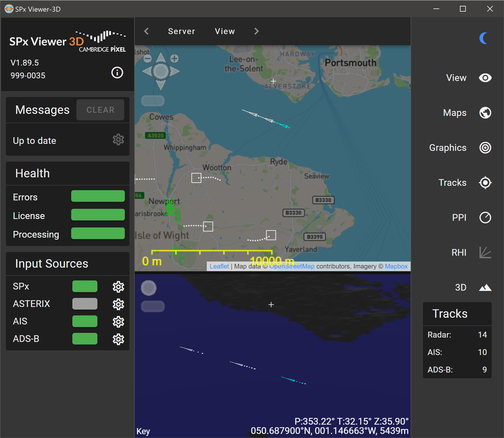Open the View panel via eye icon
The image size is (504, 438).
point(485,78)
